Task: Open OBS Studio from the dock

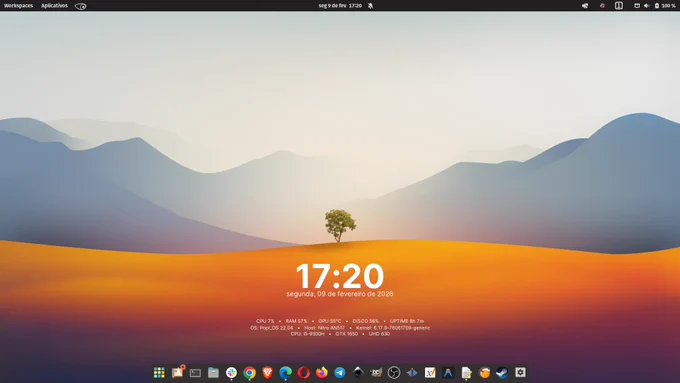Action: [x=394, y=373]
